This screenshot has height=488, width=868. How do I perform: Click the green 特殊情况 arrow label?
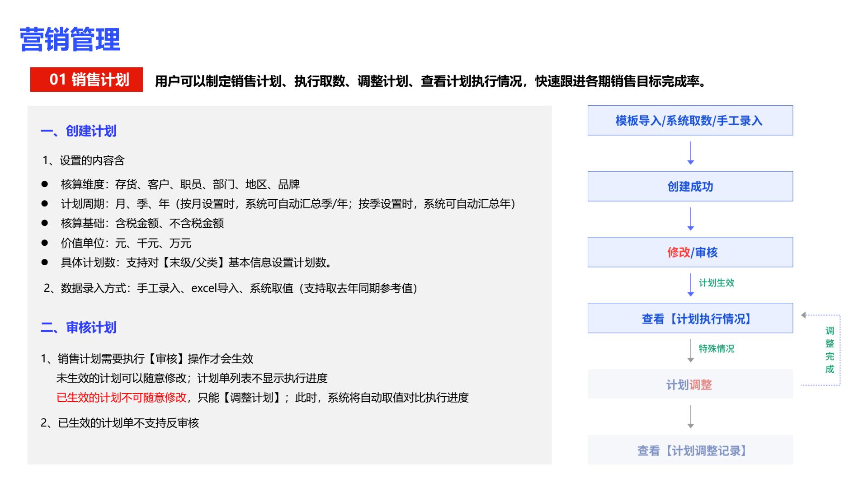tap(717, 349)
